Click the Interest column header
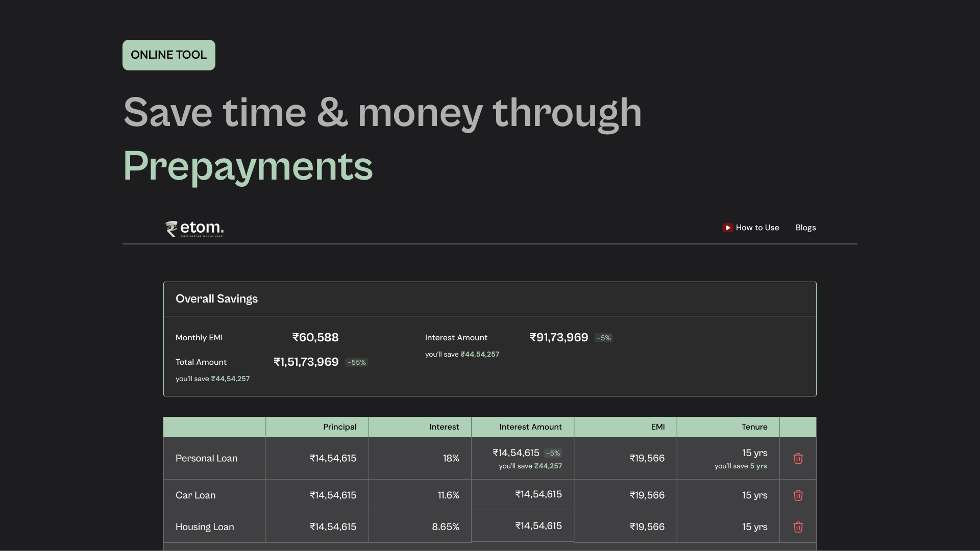The width and height of the screenshot is (980, 551). pyautogui.click(x=444, y=427)
